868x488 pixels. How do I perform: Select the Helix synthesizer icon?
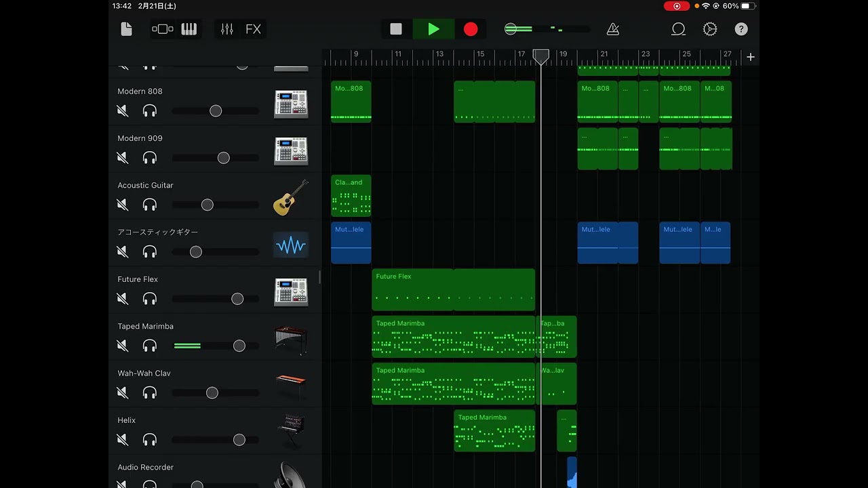[x=291, y=432]
